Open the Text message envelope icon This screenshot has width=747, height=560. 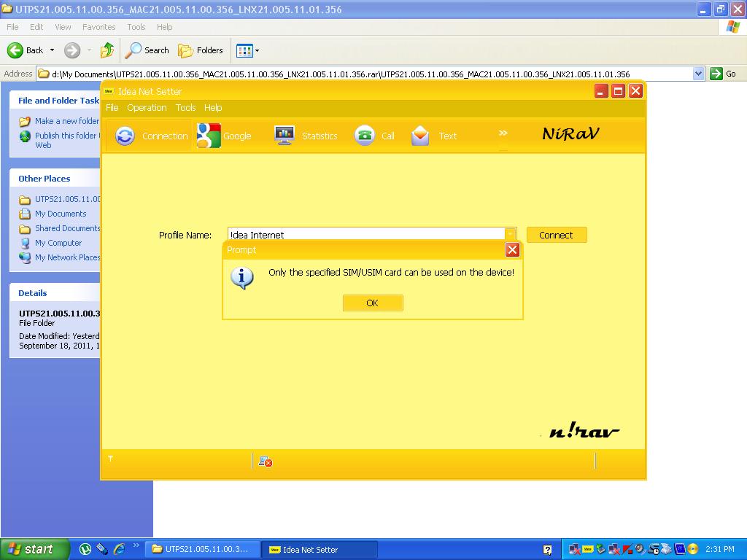point(420,136)
